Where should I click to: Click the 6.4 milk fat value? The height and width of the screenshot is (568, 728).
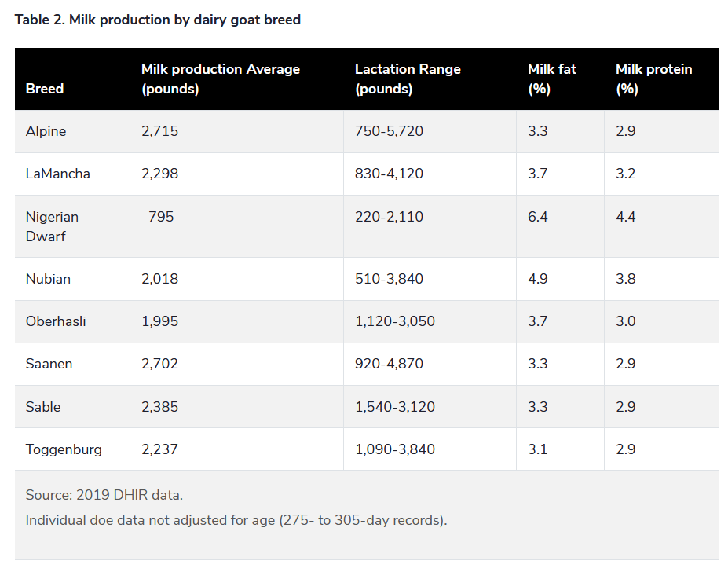click(x=537, y=217)
